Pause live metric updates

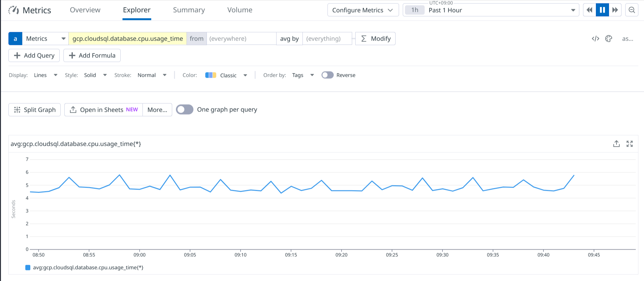click(602, 10)
